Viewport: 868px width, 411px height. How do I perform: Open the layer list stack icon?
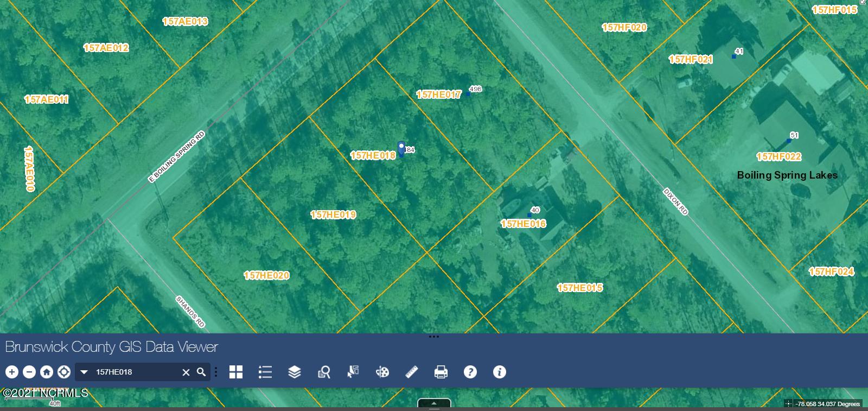pyautogui.click(x=295, y=372)
